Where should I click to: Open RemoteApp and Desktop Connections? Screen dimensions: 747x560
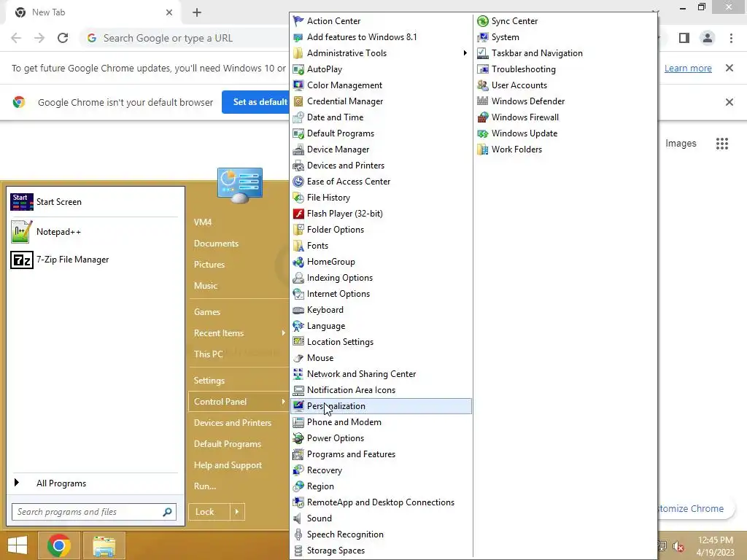381,502
